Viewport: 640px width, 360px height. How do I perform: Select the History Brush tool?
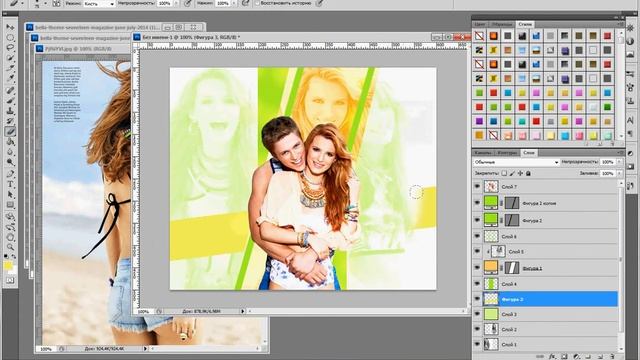(x=10, y=121)
